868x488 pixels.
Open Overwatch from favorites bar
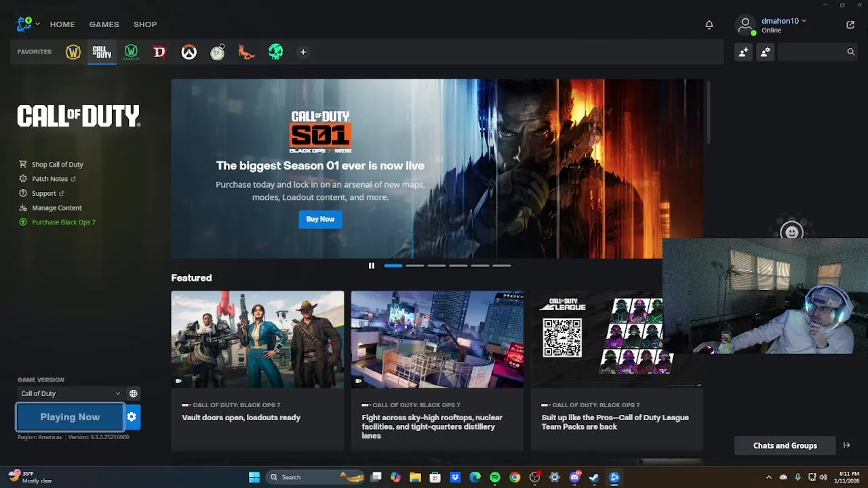[189, 52]
